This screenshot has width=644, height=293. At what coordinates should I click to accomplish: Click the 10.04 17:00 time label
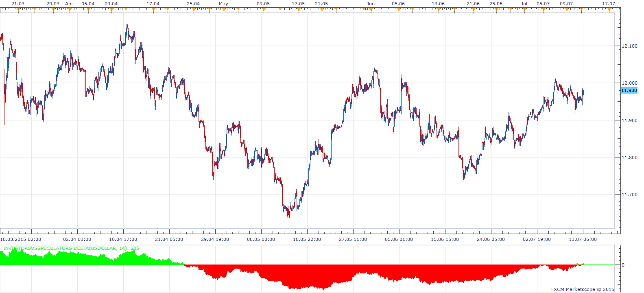click(x=123, y=239)
